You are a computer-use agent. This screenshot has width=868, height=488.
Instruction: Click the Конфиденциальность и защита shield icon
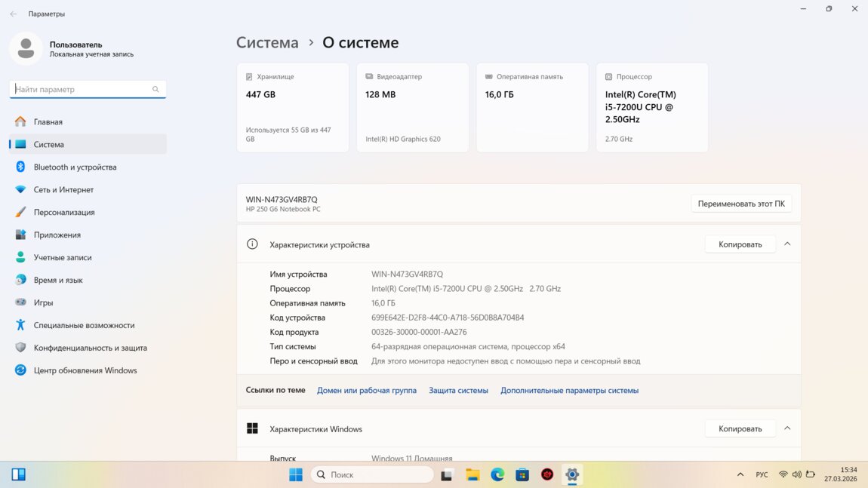(x=20, y=348)
